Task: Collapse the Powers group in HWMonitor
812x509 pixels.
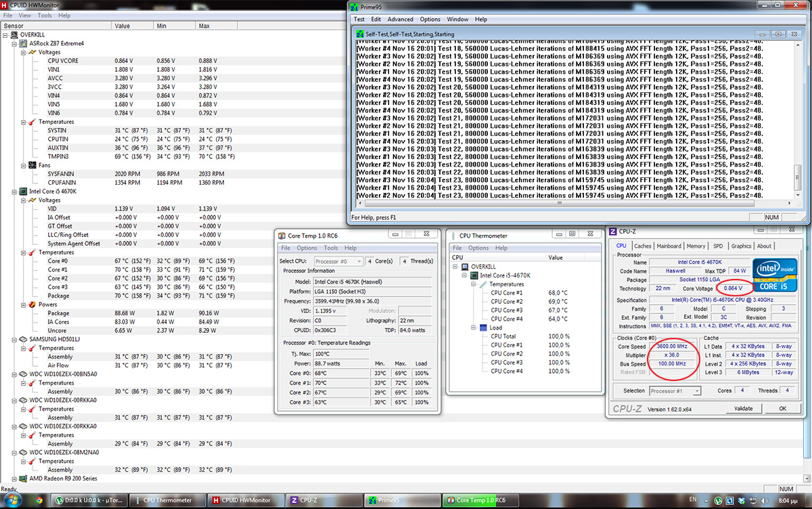Action: click(24, 305)
